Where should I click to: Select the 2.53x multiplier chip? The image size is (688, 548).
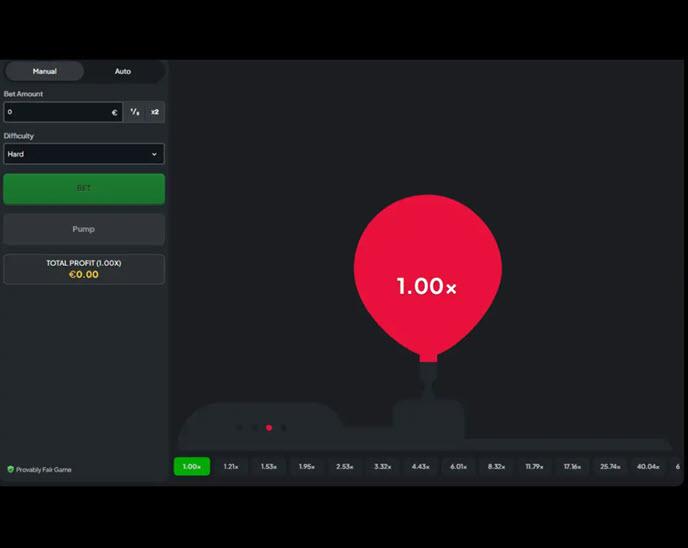(345, 467)
